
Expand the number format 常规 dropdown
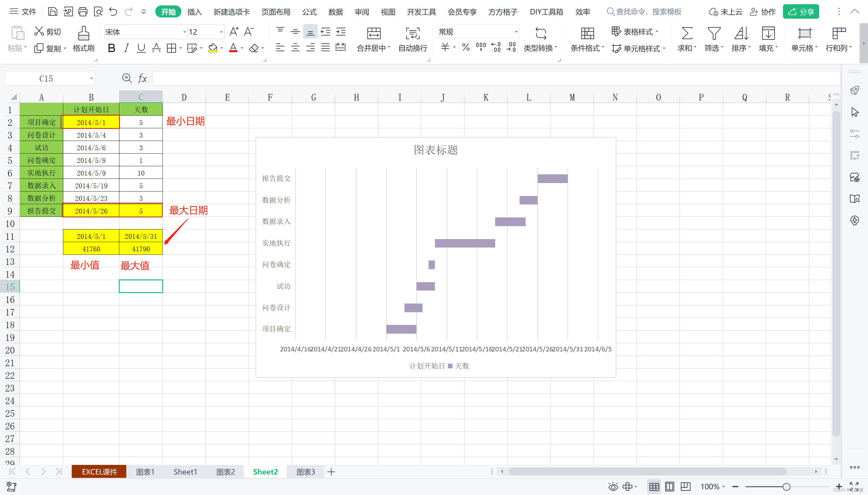coord(516,32)
